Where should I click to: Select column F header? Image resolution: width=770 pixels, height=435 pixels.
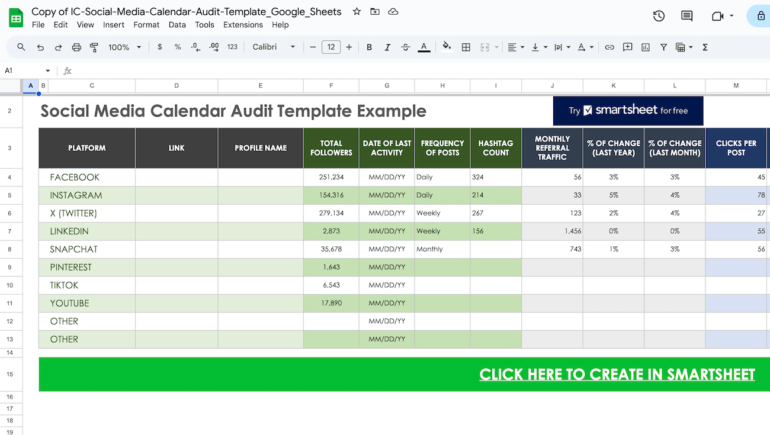click(x=331, y=85)
